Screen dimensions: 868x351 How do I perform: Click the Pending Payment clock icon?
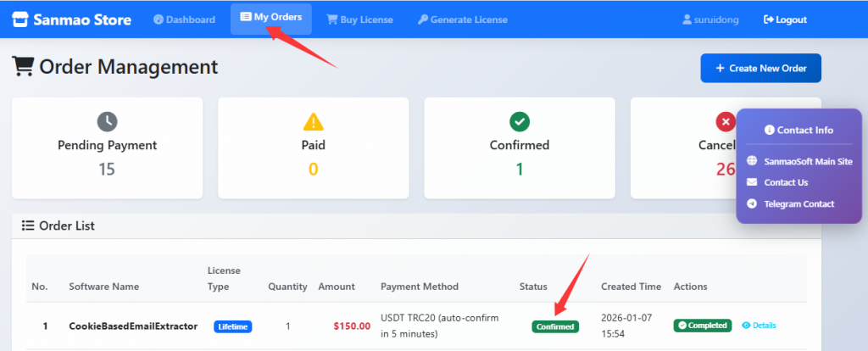107,121
